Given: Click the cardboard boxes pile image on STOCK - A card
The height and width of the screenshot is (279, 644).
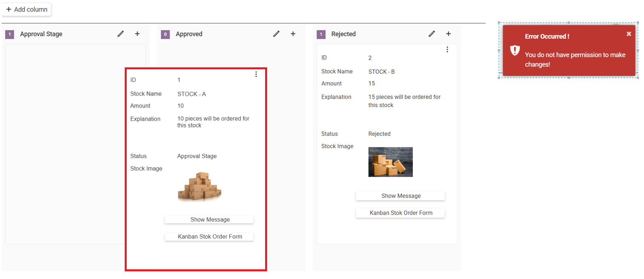Looking at the screenshot, I should pos(200,186).
